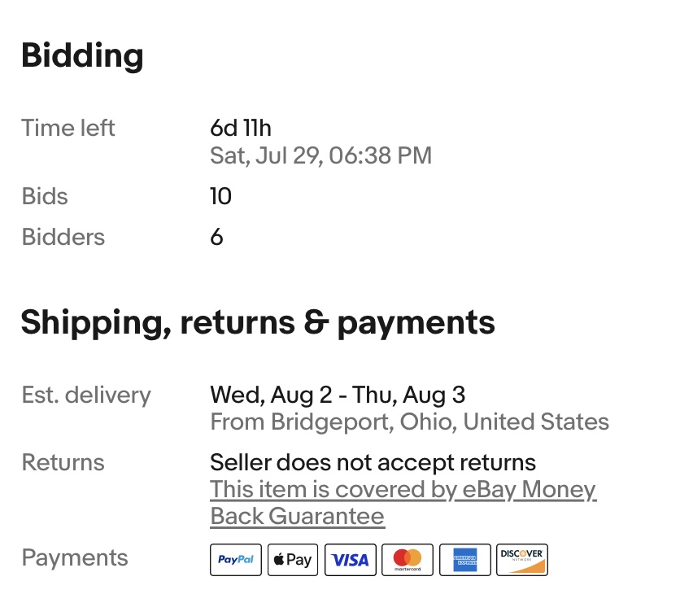This screenshot has width=680, height=616.
Task: Click the Est. delivery label
Action: 86,395
